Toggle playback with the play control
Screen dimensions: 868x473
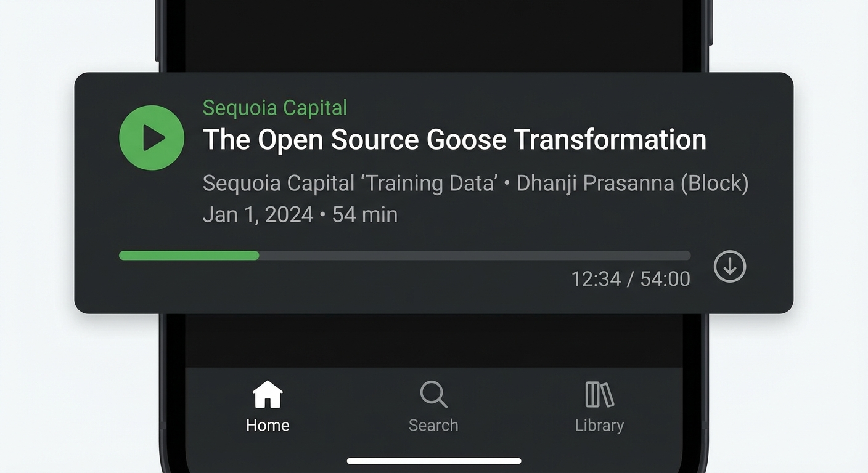point(152,137)
